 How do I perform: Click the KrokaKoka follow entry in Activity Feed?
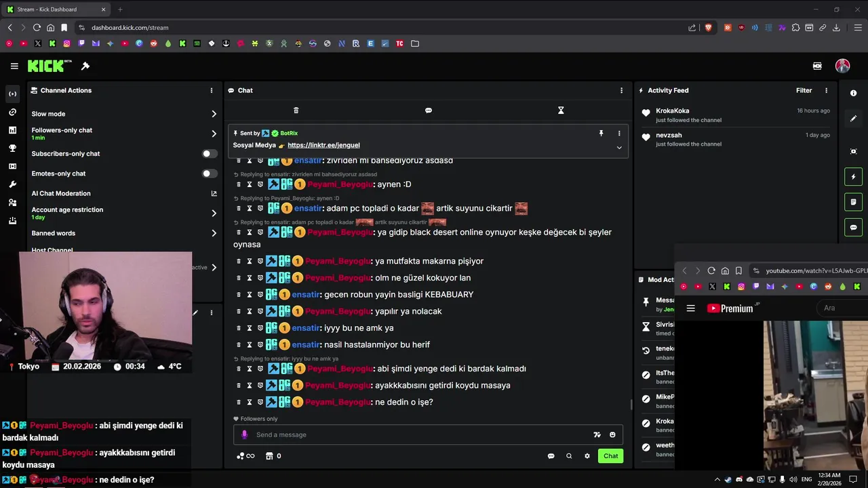click(737, 115)
